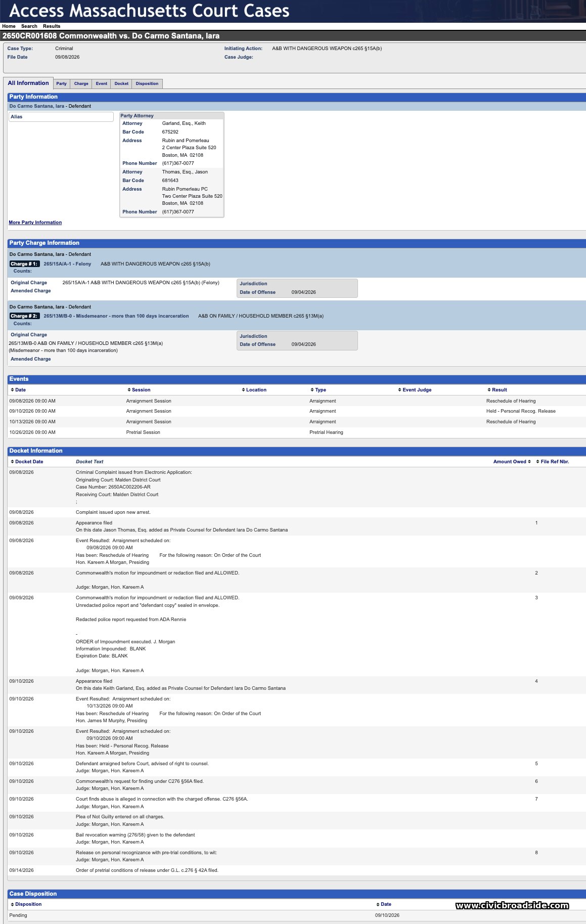Click the 09/10/2026 09:00 AM event date
This screenshot has height=924, width=586.
click(x=32, y=411)
